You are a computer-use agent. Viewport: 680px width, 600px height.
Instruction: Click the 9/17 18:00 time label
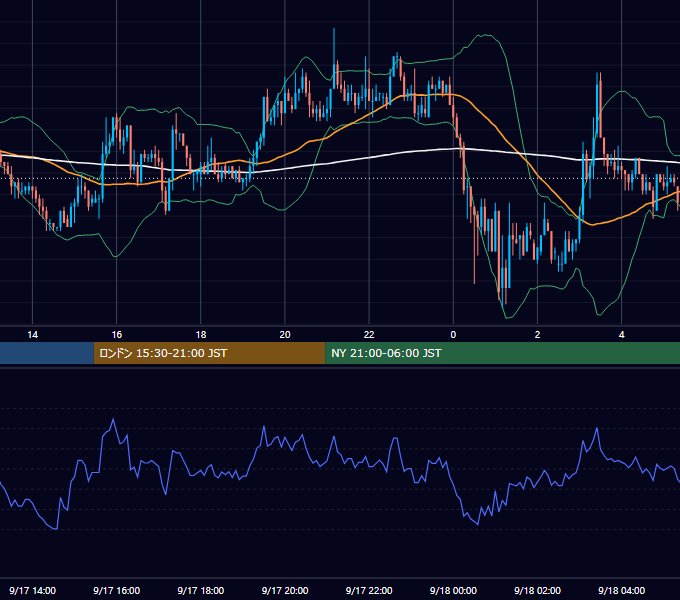(x=201, y=590)
